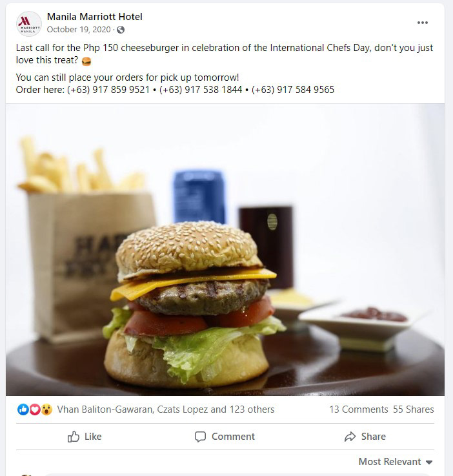Click the Manila Marriott Hotel profile picture
453x476 pixels.
tap(29, 24)
